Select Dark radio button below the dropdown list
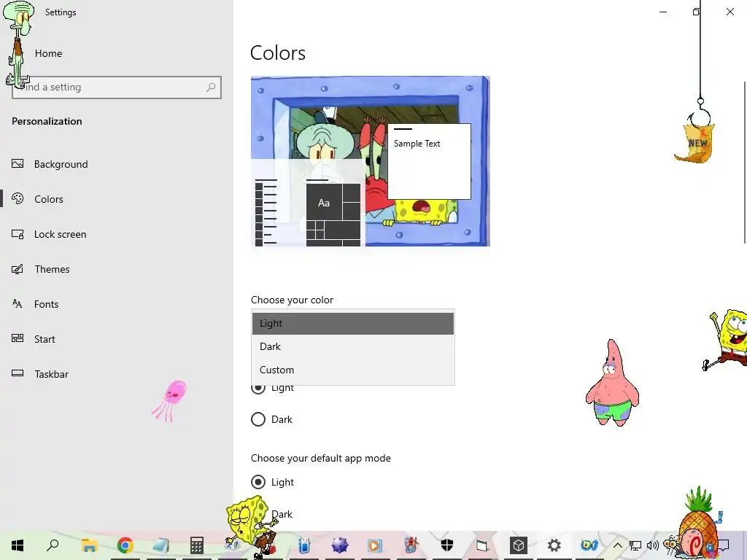The width and height of the screenshot is (747, 560). (x=258, y=419)
